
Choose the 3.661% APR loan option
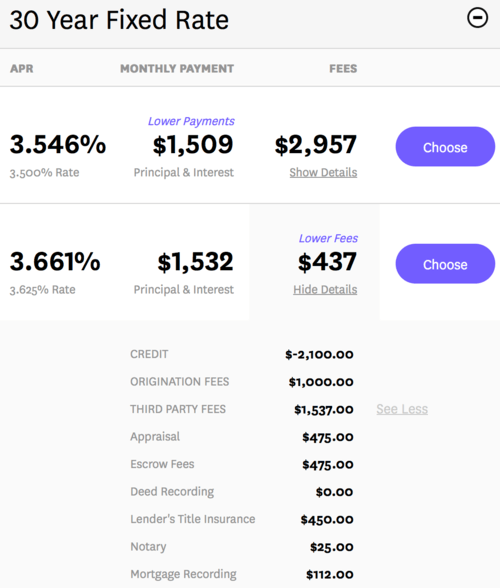(x=445, y=264)
